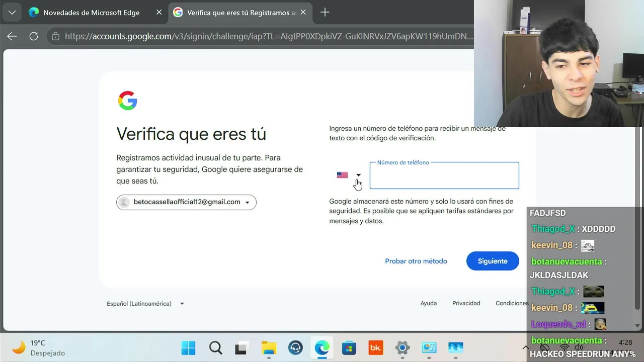Focus the Número de teléfono field
644x362 pixels.
pyautogui.click(x=444, y=175)
